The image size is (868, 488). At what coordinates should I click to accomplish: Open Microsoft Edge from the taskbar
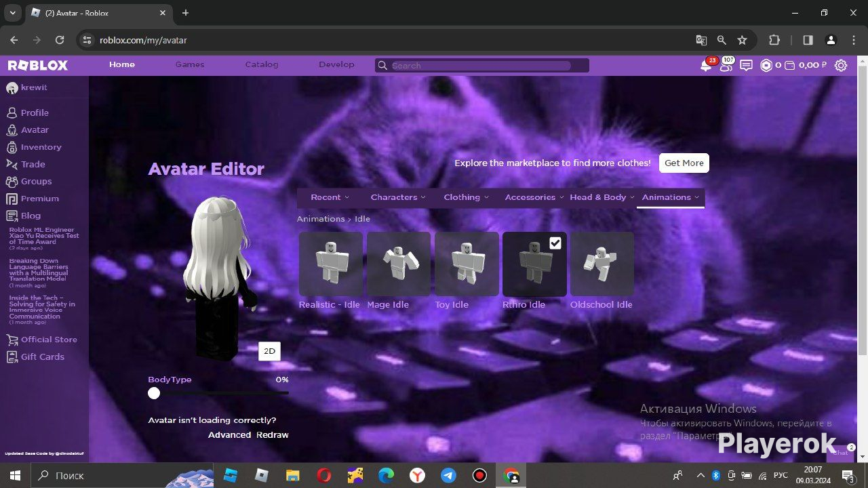tap(386, 475)
